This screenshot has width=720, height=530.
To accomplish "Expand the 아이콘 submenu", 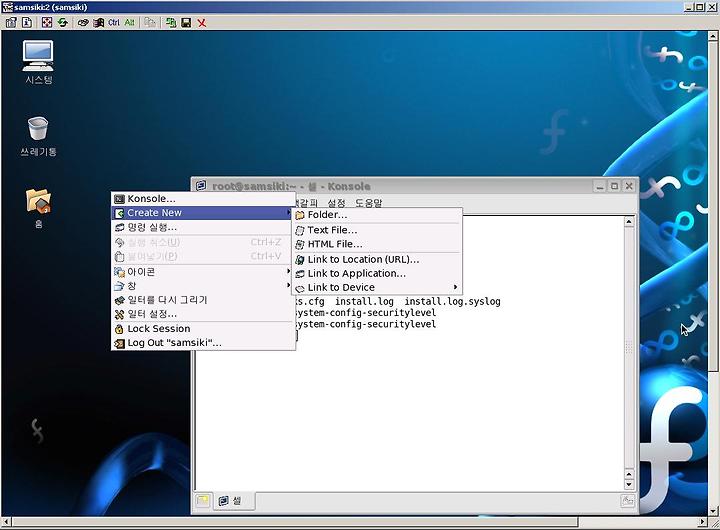I will coord(202,272).
